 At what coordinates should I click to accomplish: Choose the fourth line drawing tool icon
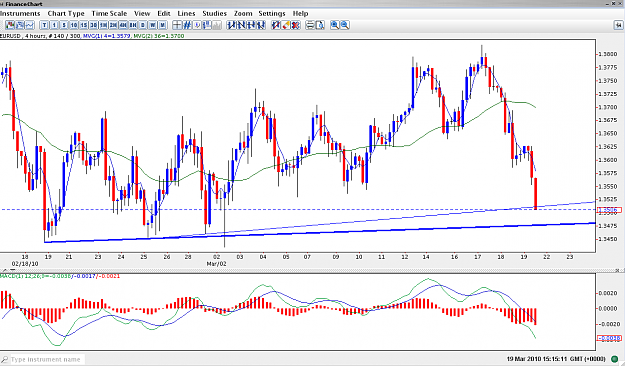(x=261, y=25)
